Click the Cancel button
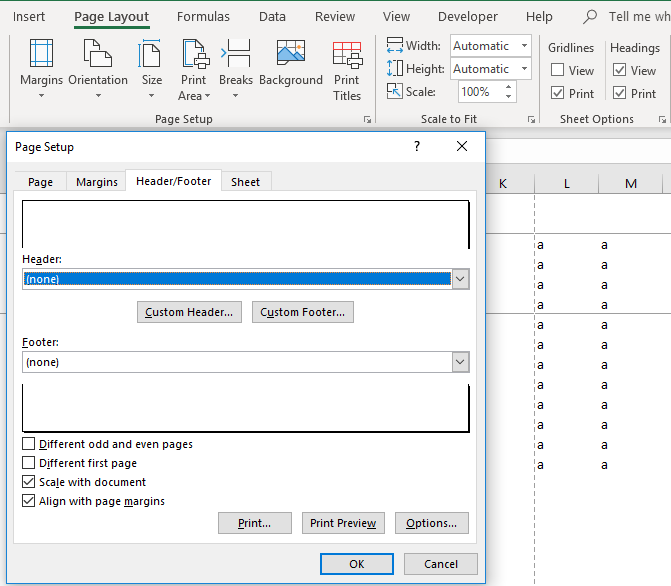Viewport: 671px width, 586px height. click(x=441, y=564)
